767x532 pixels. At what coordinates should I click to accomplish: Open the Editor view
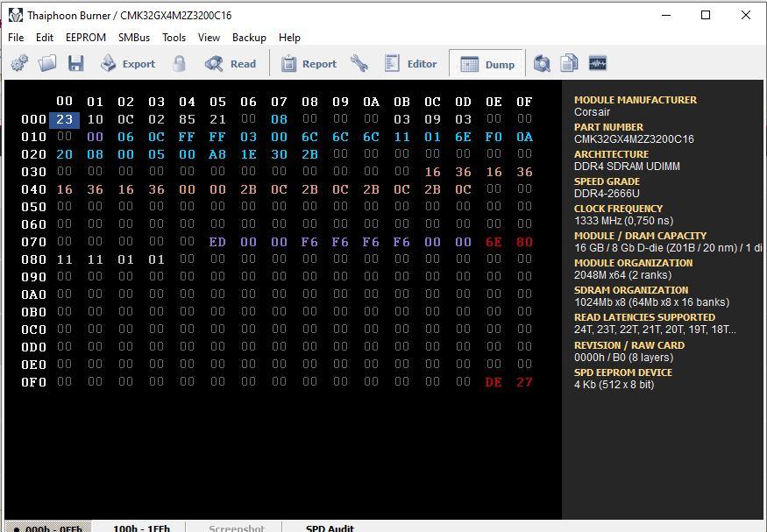pos(411,64)
